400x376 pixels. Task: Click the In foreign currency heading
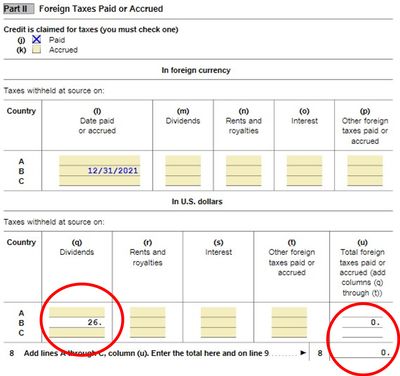coord(196,70)
